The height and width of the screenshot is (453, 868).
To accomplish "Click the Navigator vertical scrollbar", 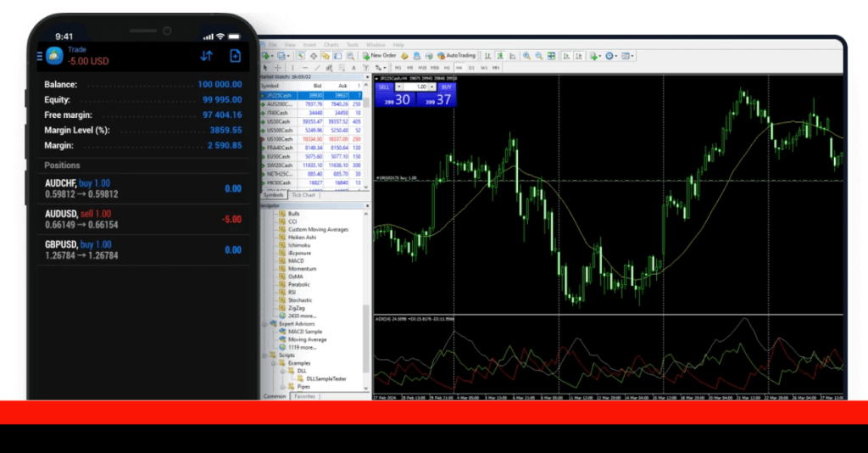I will coord(366,338).
